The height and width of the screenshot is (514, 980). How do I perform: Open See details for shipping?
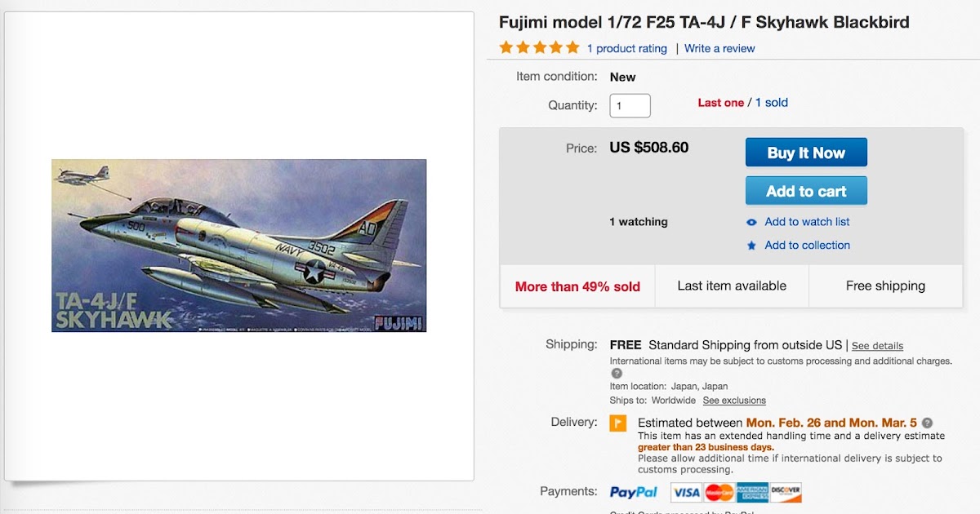click(x=876, y=346)
